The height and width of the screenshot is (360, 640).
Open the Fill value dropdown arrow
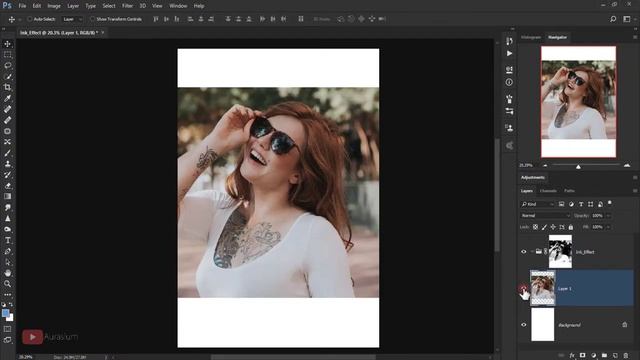(608, 227)
